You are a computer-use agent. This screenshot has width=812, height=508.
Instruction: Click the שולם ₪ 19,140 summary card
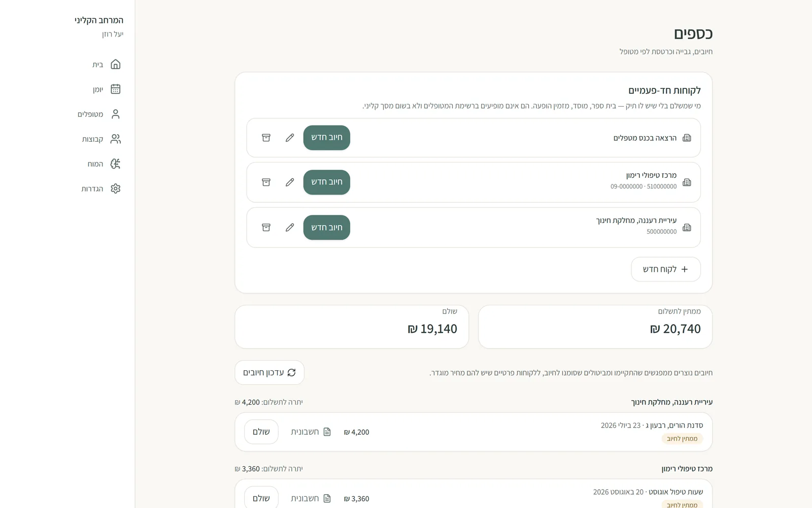[352, 327]
